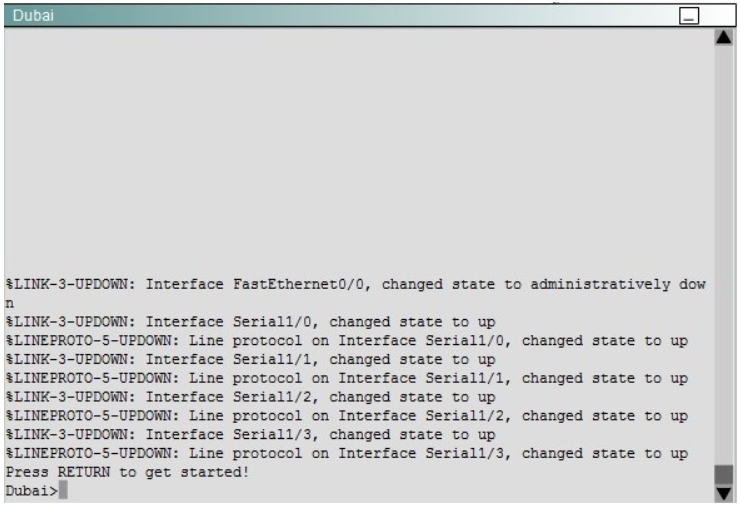Click the LINK-3-UPDOWN Serial1/3 message
This screenshot has width=740, height=507.
pos(251,435)
